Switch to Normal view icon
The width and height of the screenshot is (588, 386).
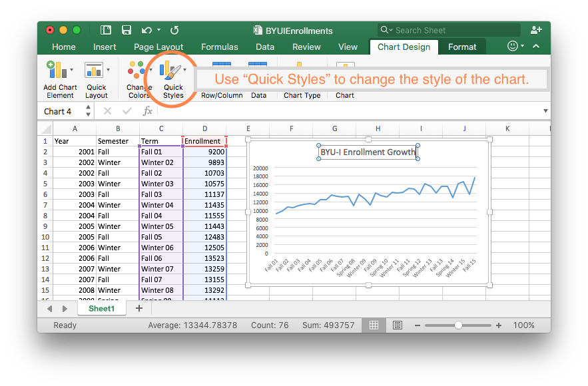coord(374,325)
